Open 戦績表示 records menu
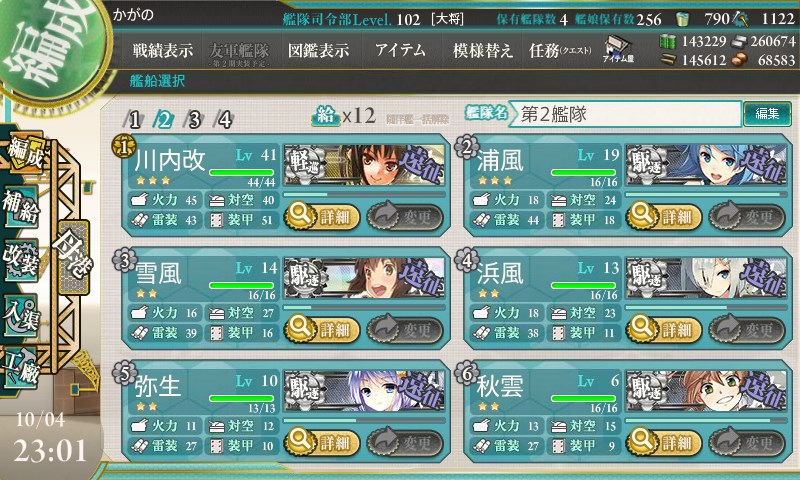Viewport: 800px width, 480px height. point(163,50)
